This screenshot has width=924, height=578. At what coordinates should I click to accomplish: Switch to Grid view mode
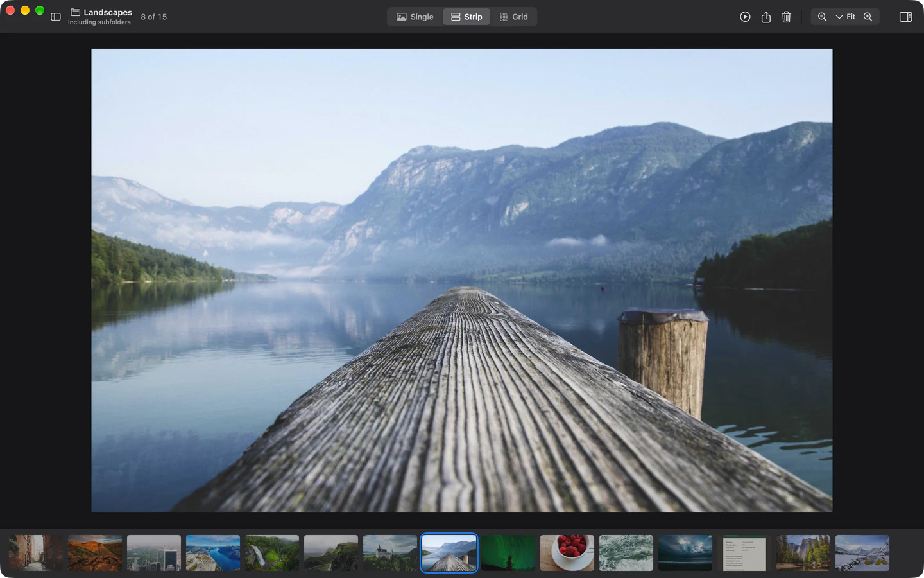[514, 17]
